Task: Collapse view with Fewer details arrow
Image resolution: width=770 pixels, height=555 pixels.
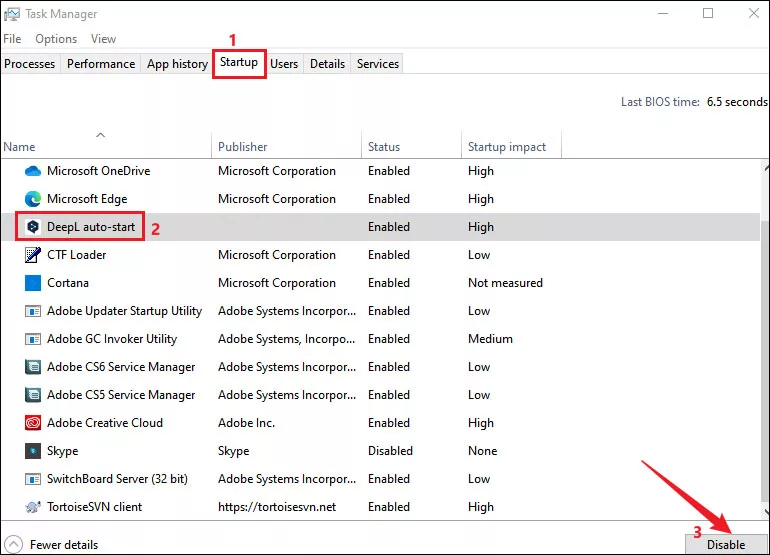Action: (x=13, y=544)
